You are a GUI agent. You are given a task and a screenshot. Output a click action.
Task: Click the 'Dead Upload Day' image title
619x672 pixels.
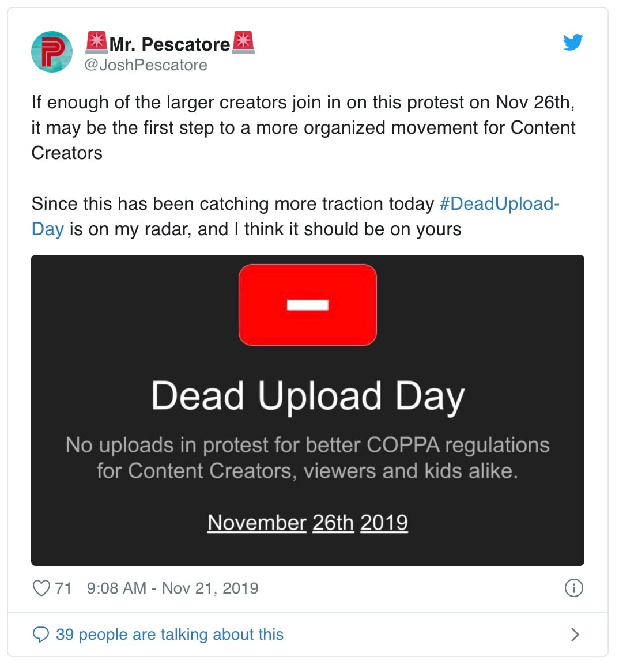point(308,397)
